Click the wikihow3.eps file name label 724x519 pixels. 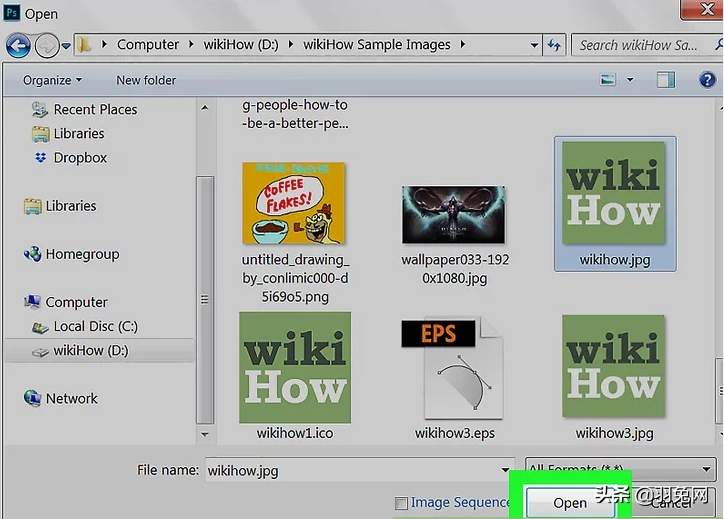(x=455, y=433)
